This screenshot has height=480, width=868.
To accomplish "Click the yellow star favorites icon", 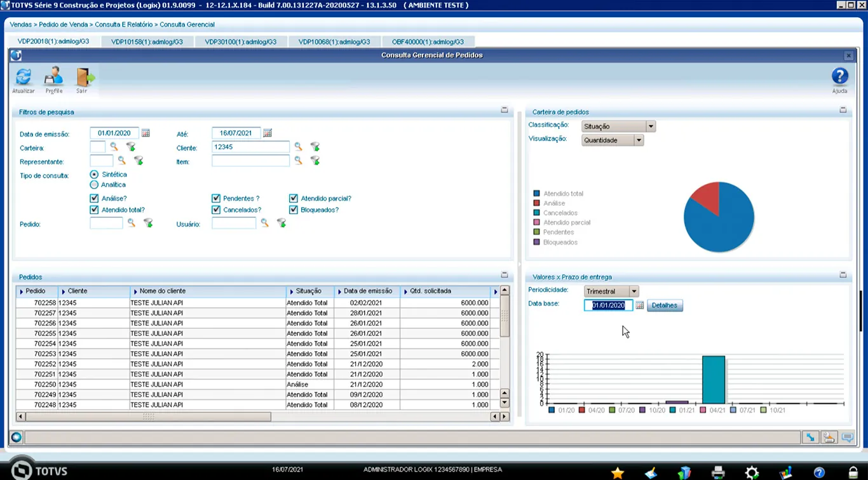I will 617,472.
